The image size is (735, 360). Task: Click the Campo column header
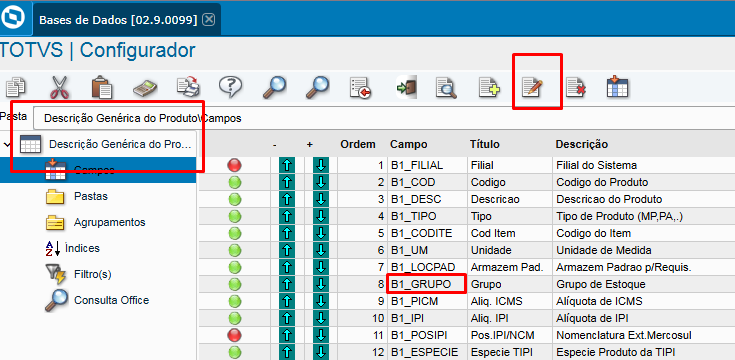pos(409,144)
